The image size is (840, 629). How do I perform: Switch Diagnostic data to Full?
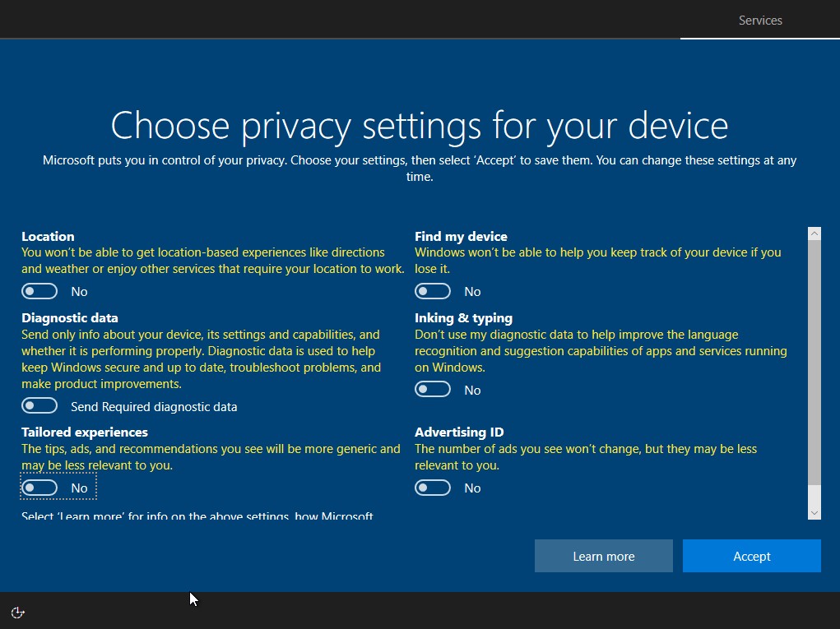39,405
